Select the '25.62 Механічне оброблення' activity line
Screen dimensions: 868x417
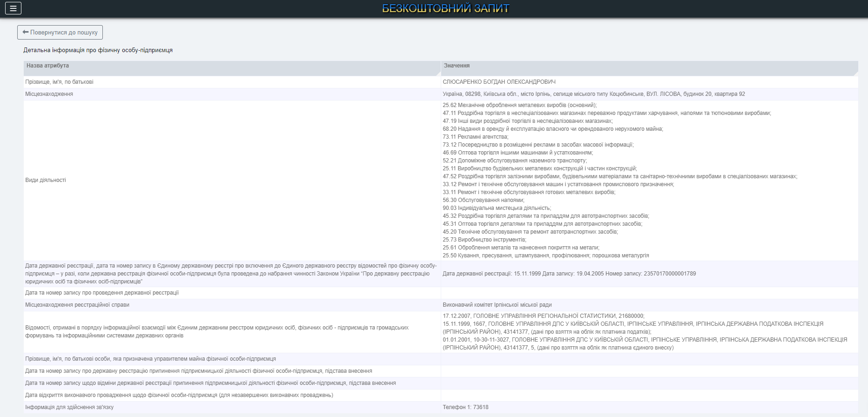pos(519,105)
